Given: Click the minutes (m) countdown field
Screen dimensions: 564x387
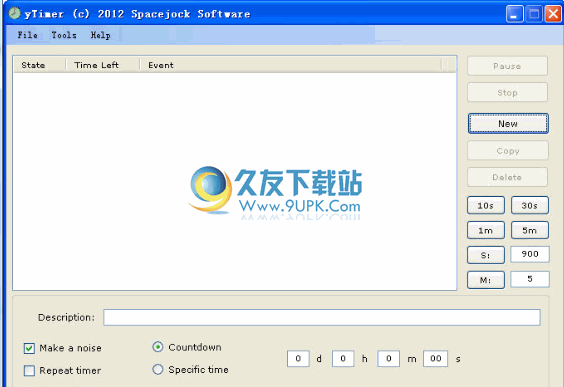Looking at the screenshot, I should pyautogui.click(x=388, y=359).
